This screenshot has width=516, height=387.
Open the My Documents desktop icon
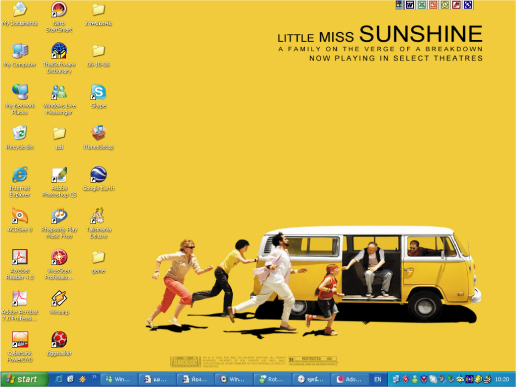20,14
